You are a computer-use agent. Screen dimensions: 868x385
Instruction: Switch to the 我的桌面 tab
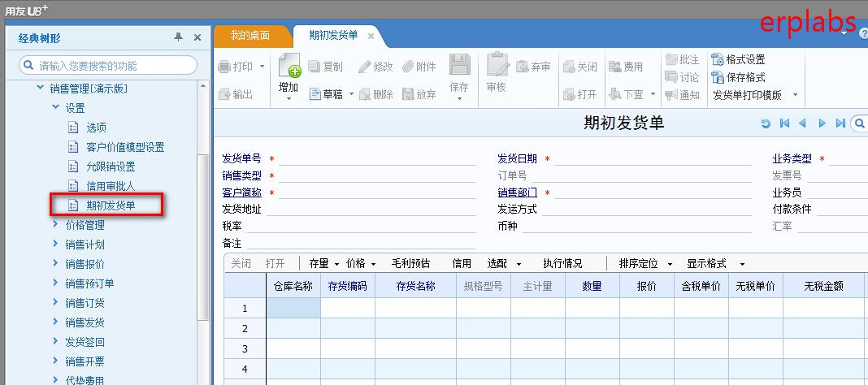[x=250, y=36]
